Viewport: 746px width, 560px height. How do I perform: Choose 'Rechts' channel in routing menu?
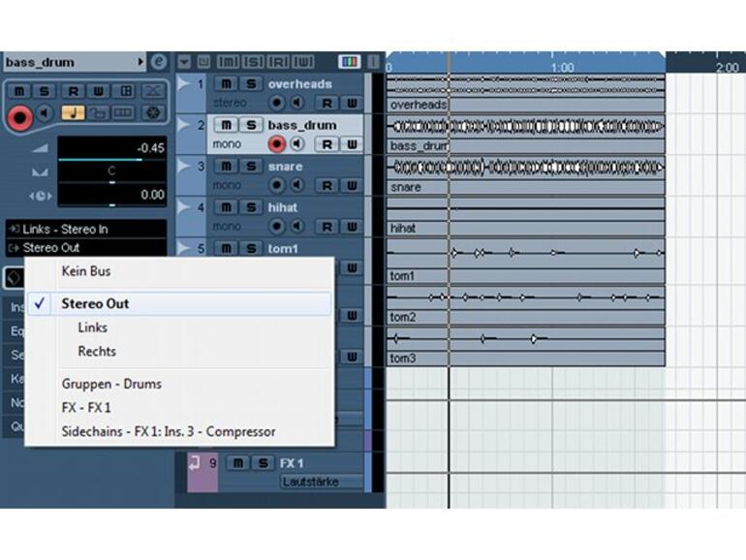pos(97,351)
